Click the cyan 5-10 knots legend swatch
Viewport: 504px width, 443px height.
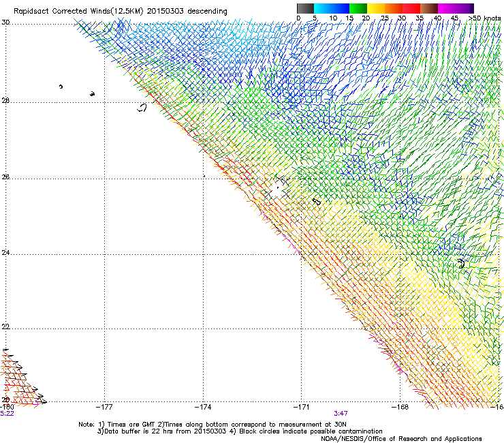coord(323,8)
